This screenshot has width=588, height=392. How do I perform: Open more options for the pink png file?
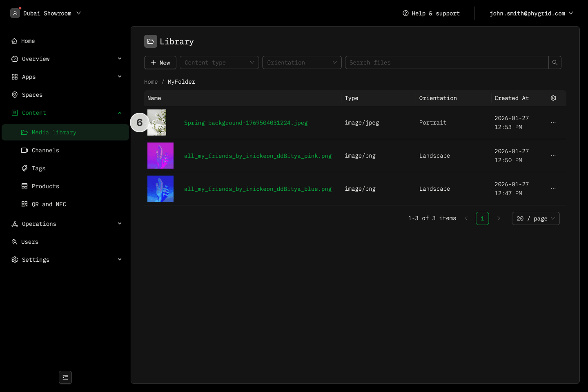click(x=553, y=156)
